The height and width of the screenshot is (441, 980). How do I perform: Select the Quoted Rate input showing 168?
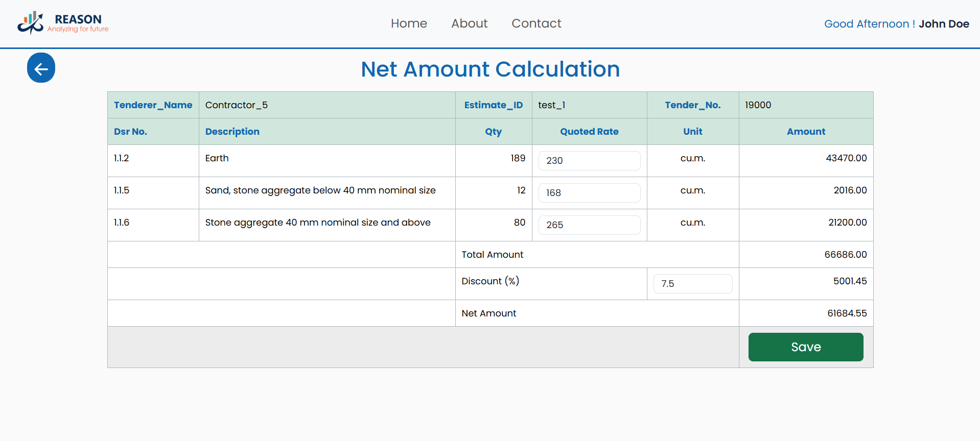click(589, 193)
